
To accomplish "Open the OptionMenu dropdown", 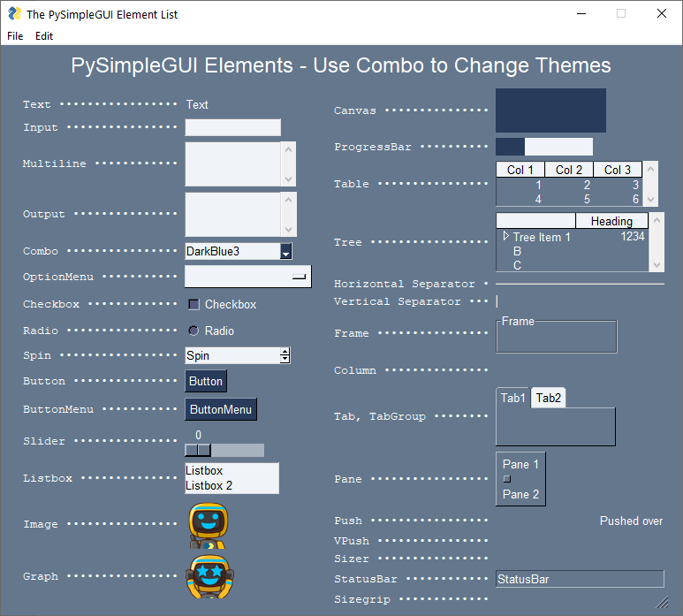I will click(300, 278).
